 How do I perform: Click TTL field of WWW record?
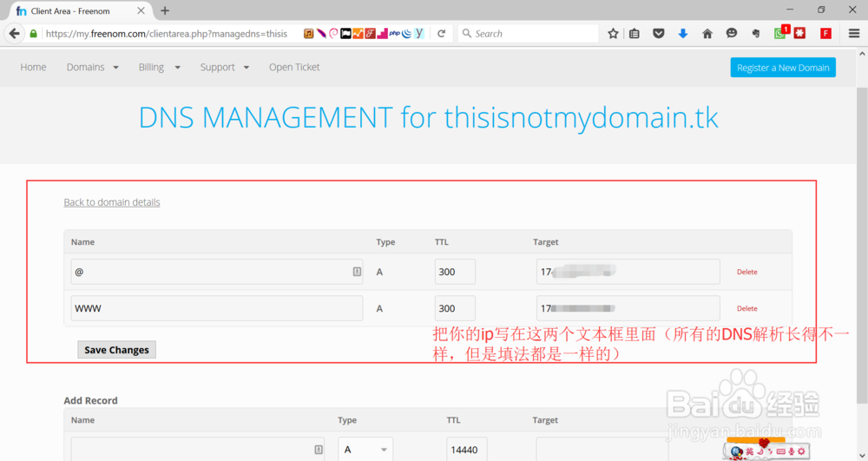pos(455,308)
